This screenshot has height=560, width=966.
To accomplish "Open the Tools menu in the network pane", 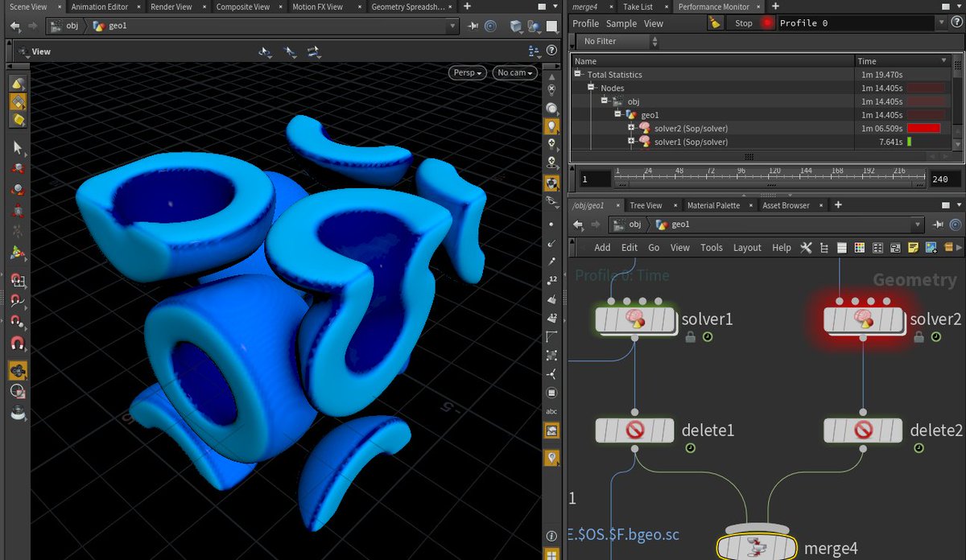I will pyautogui.click(x=711, y=248).
